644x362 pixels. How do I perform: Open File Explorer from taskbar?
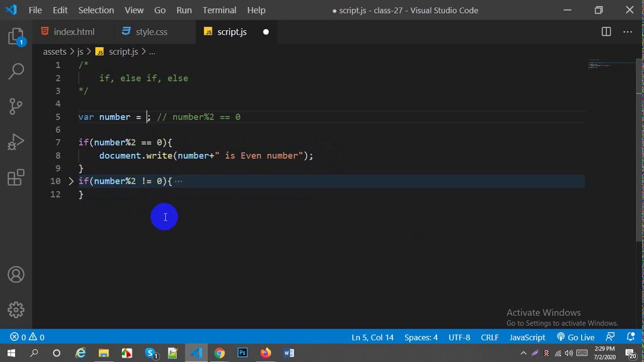[x=104, y=353]
